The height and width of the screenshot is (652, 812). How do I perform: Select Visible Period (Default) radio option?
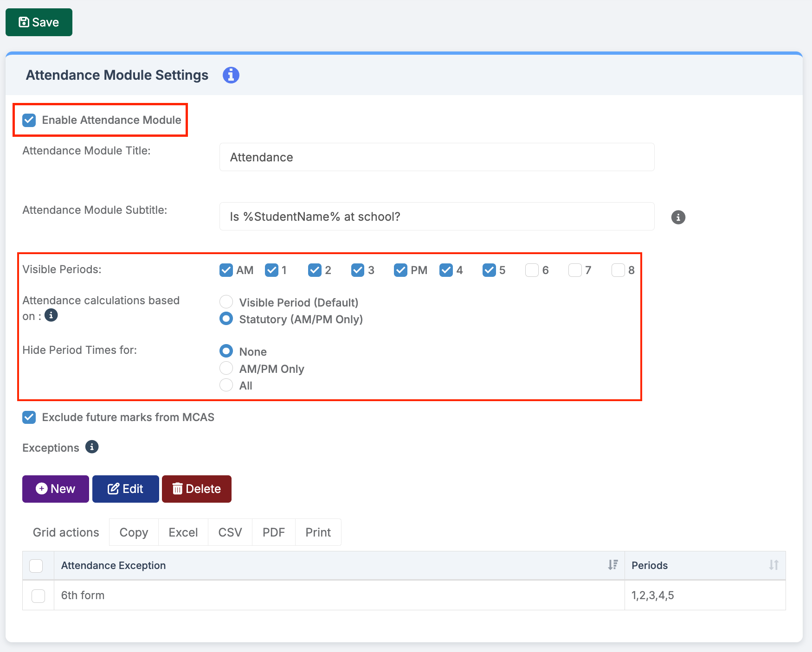click(x=226, y=302)
